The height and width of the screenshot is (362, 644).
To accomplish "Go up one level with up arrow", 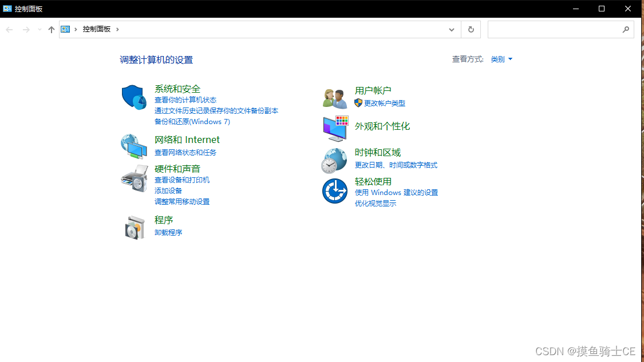I will [52, 30].
